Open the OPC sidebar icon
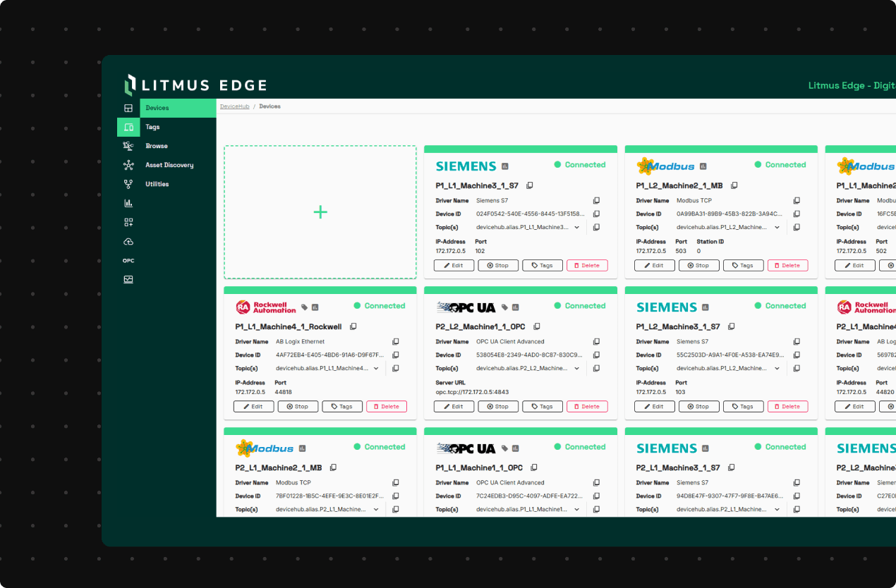The height and width of the screenshot is (588, 896). [128, 261]
